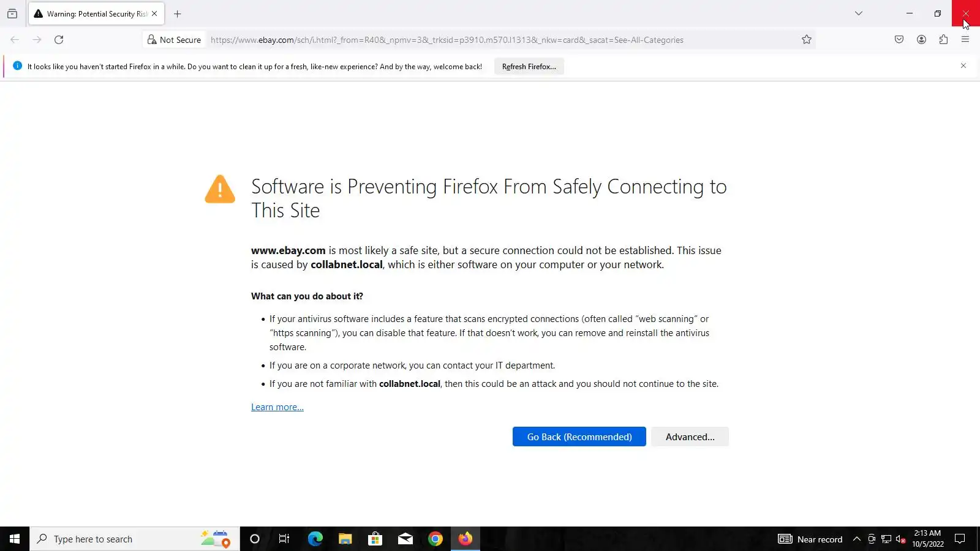Restore down the Firefox window
This screenshot has width=980, height=551.
938,13
